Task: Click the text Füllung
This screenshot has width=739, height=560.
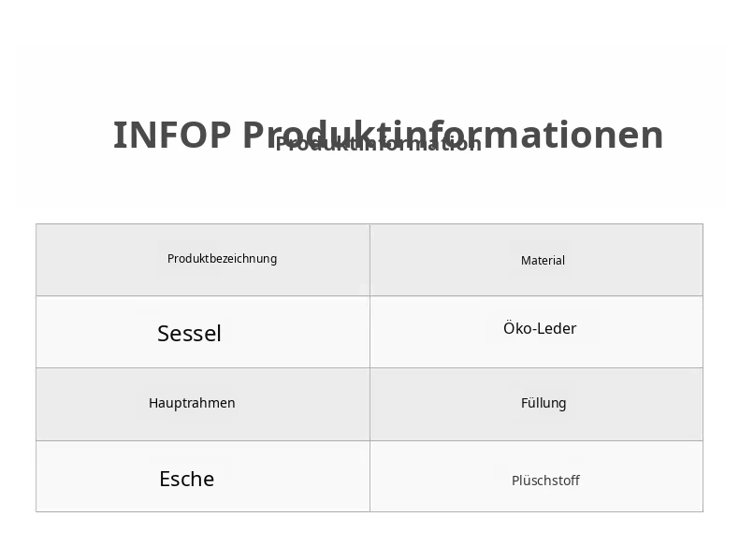Action: coord(543,403)
